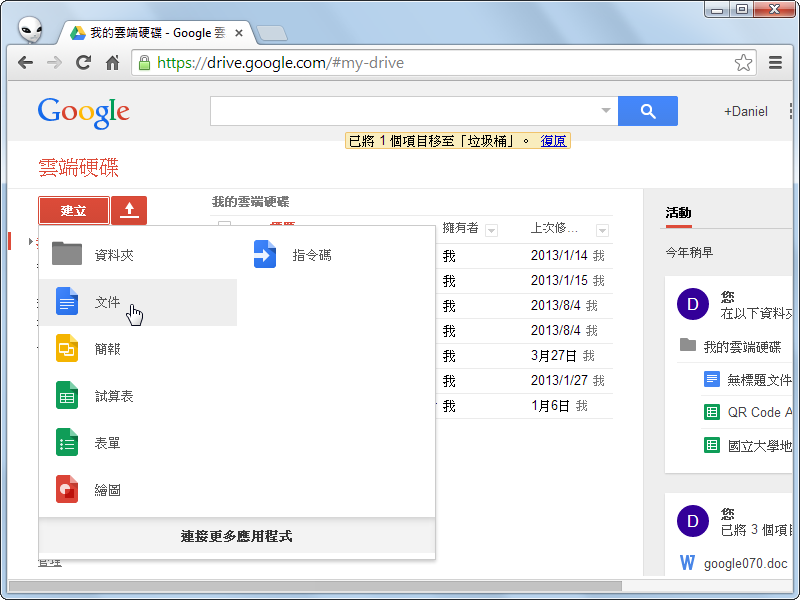800x600 pixels.
Task: Click 連接更多應用程式 at menu bottom
Action: [237, 536]
